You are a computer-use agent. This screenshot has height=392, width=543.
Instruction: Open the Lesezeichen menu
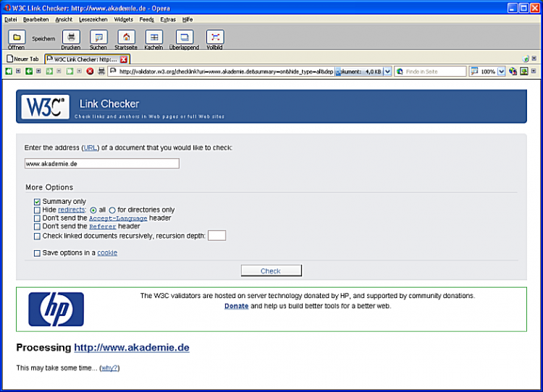click(93, 20)
